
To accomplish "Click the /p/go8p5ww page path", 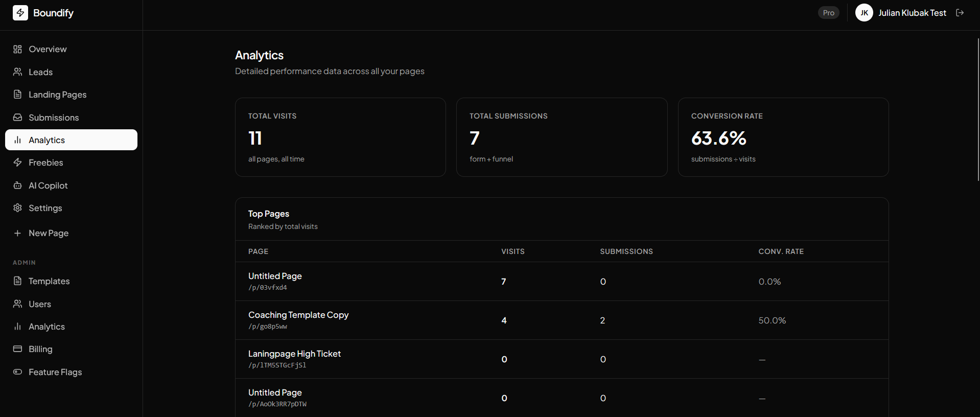I will click(x=268, y=327).
